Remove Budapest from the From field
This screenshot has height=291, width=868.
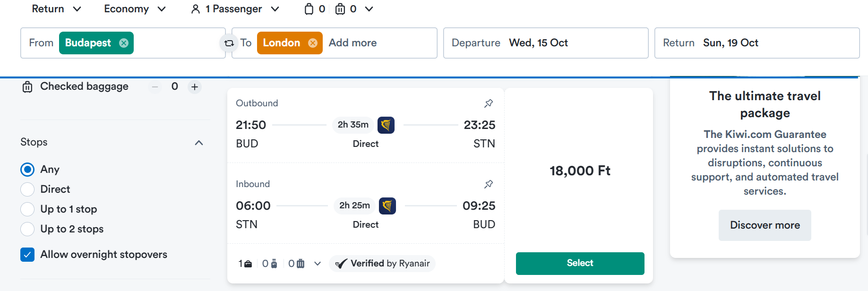coord(124,43)
